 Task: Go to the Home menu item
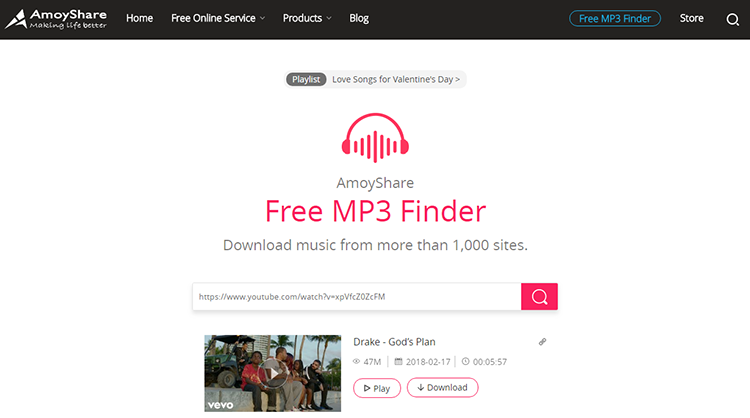pyautogui.click(x=140, y=18)
